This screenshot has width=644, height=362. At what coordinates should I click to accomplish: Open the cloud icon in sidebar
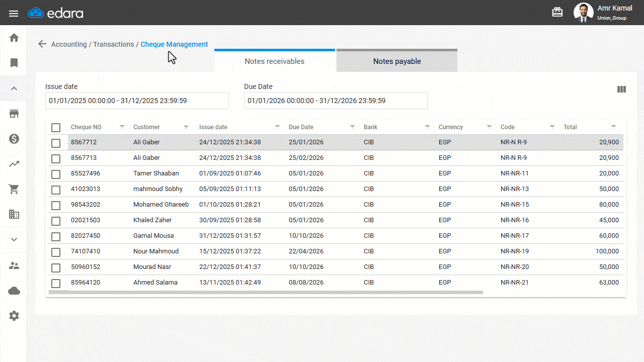[14, 291]
